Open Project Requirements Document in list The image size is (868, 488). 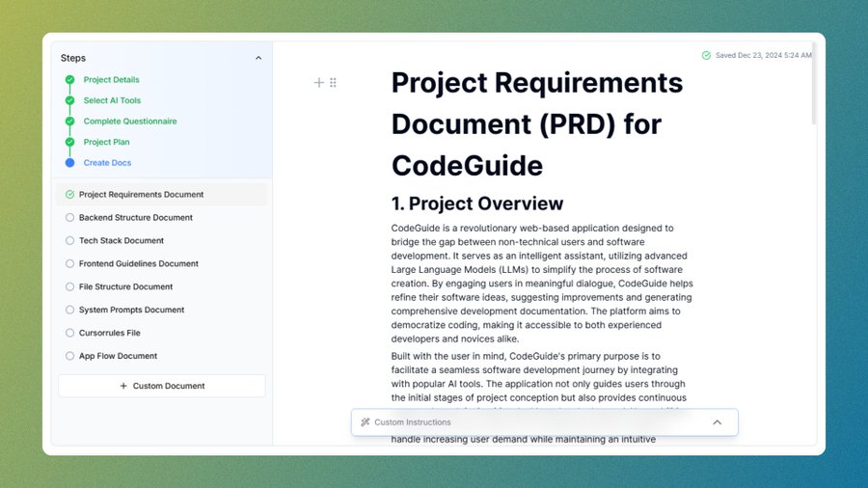click(x=162, y=194)
